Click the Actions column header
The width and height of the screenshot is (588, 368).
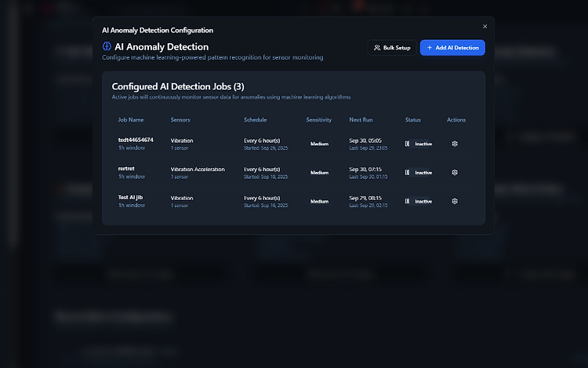point(456,120)
